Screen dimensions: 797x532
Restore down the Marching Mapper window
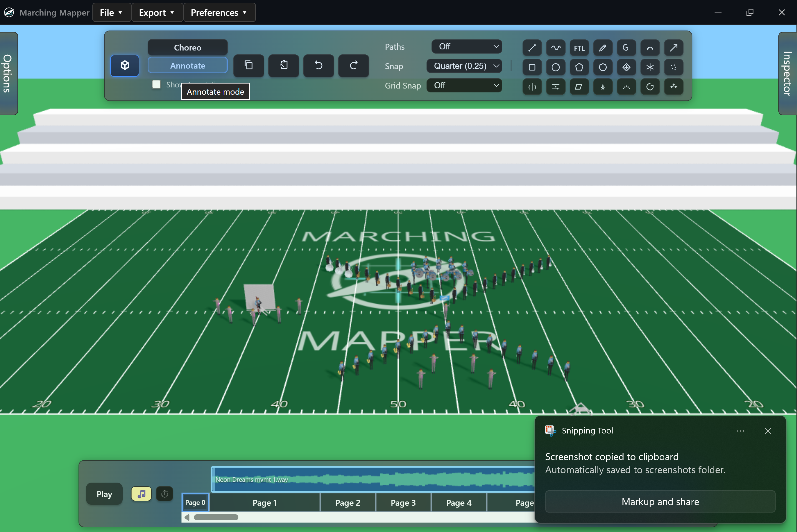tap(750, 12)
